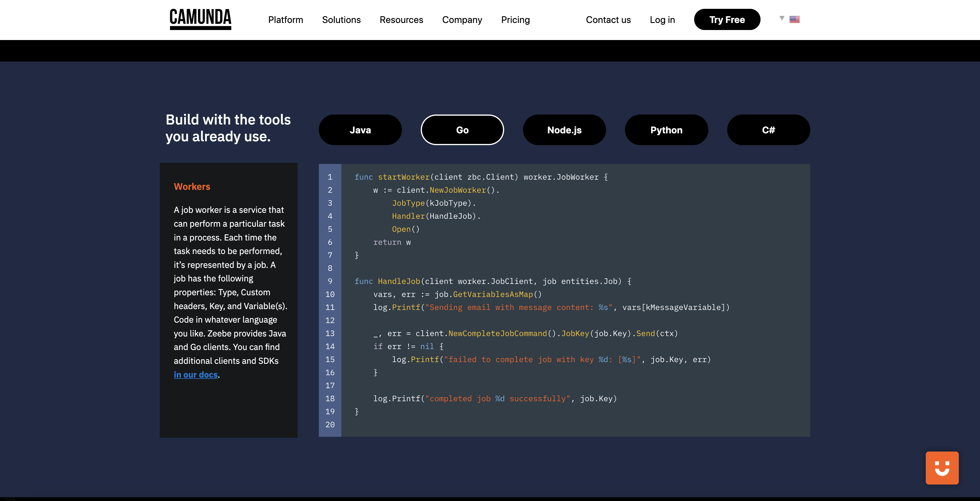Click the Camunda logo
This screenshot has height=501, width=980.
point(200,19)
